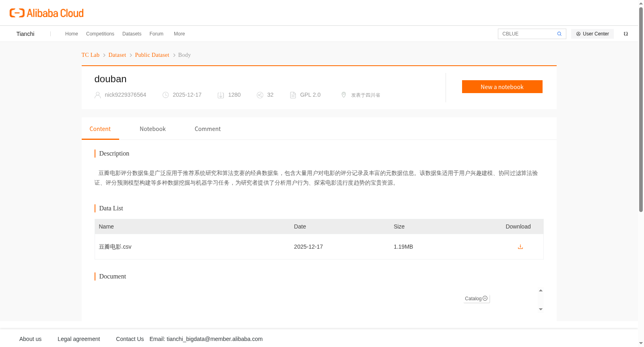Click the 发表于四川省 location text

pos(365,95)
